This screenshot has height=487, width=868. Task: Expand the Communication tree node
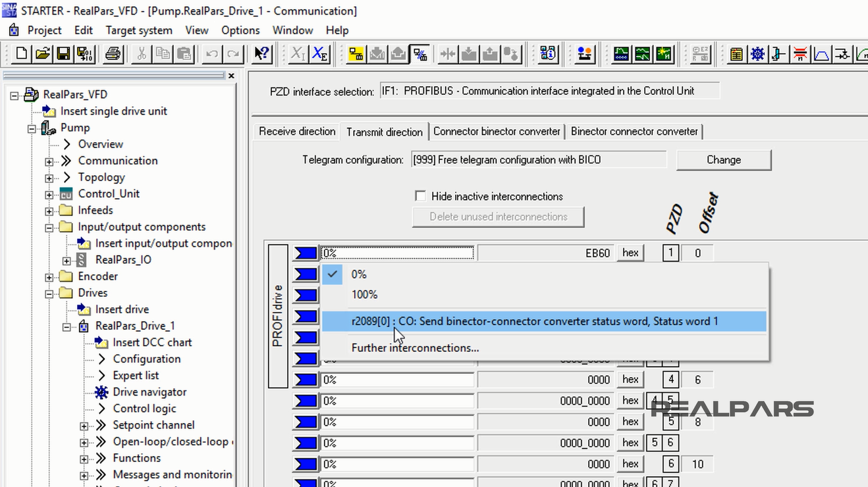coord(49,161)
